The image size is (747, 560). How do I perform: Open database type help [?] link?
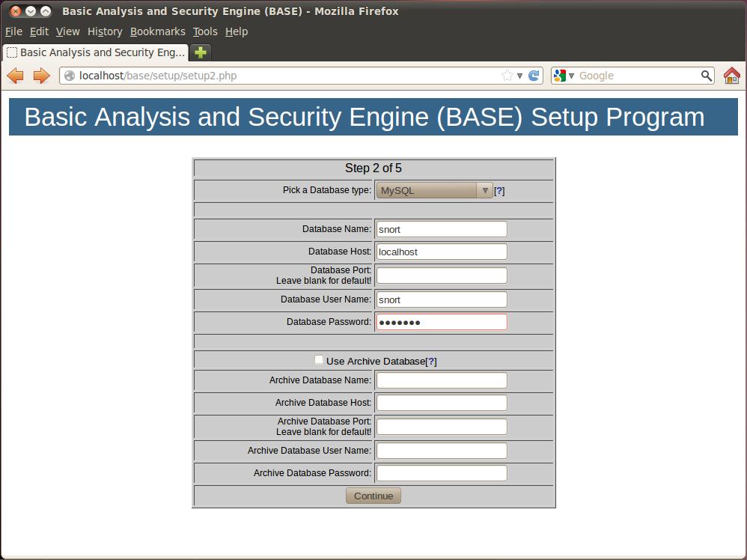[x=498, y=191]
